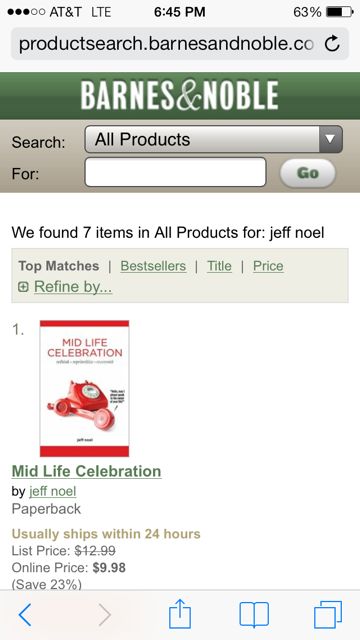Expand the Refine by... options
Viewport: 360px width, 640px height.
73,287
